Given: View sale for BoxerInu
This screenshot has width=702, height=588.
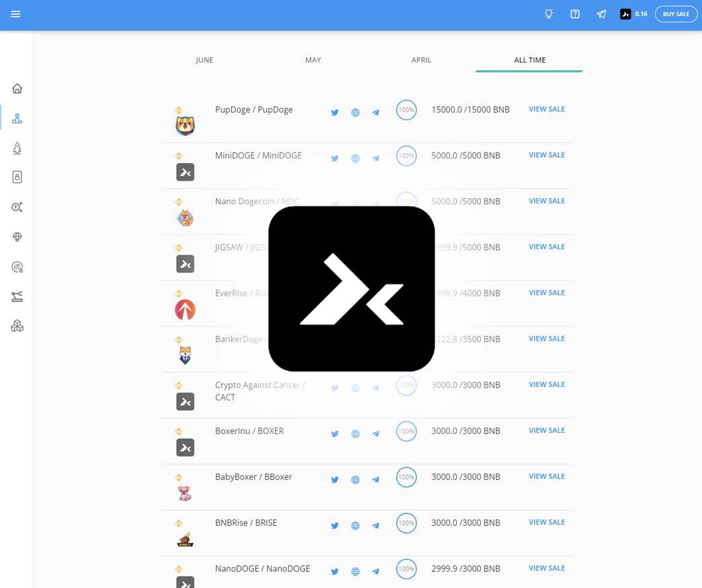Looking at the screenshot, I should [547, 430].
